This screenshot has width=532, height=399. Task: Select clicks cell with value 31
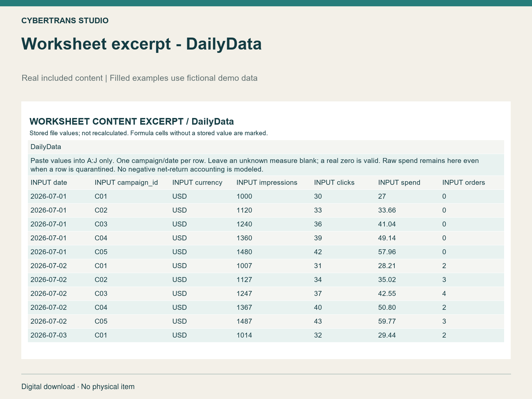pos(318,266)
